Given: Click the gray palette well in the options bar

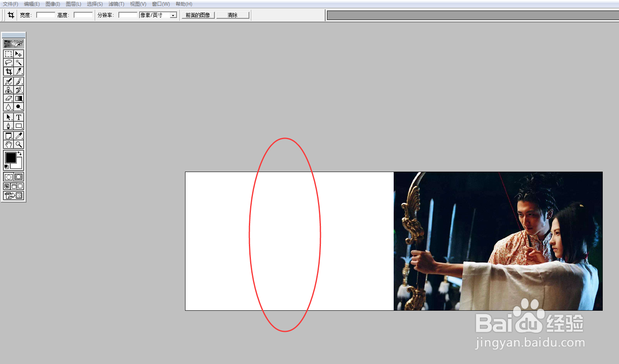Looking at the screenshot, I should pyautogui.click(x=473, y=15).
